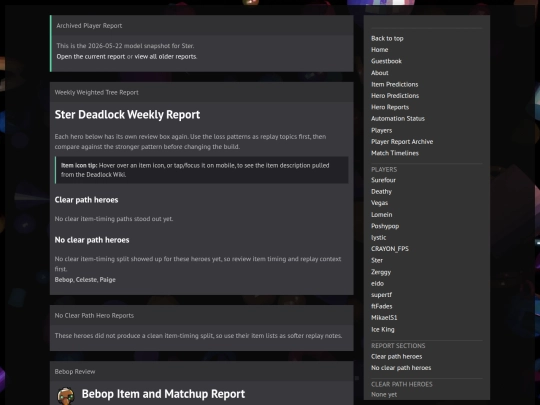
Task: Select player Ice King
Action: pyautogui.click(x=383, y=330)
